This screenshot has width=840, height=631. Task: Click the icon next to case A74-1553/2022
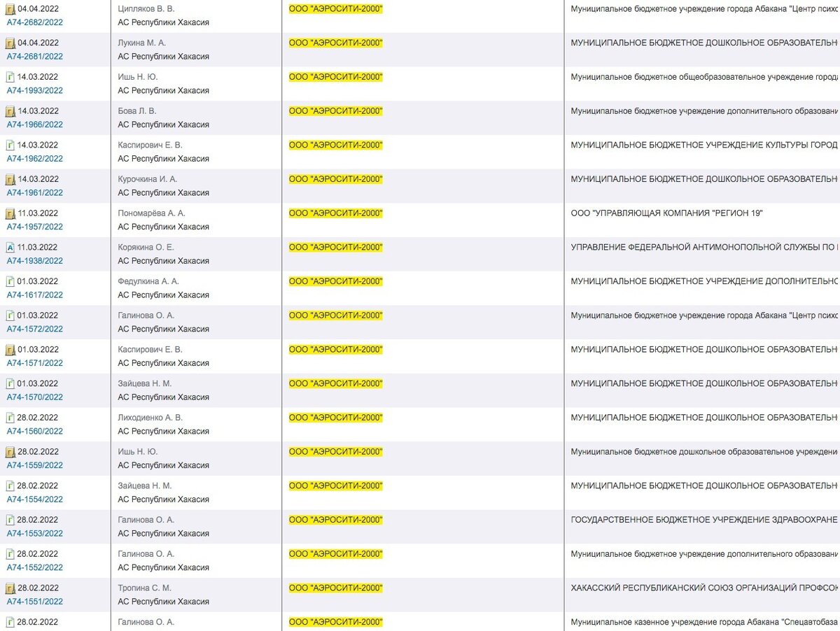point(10,520)
